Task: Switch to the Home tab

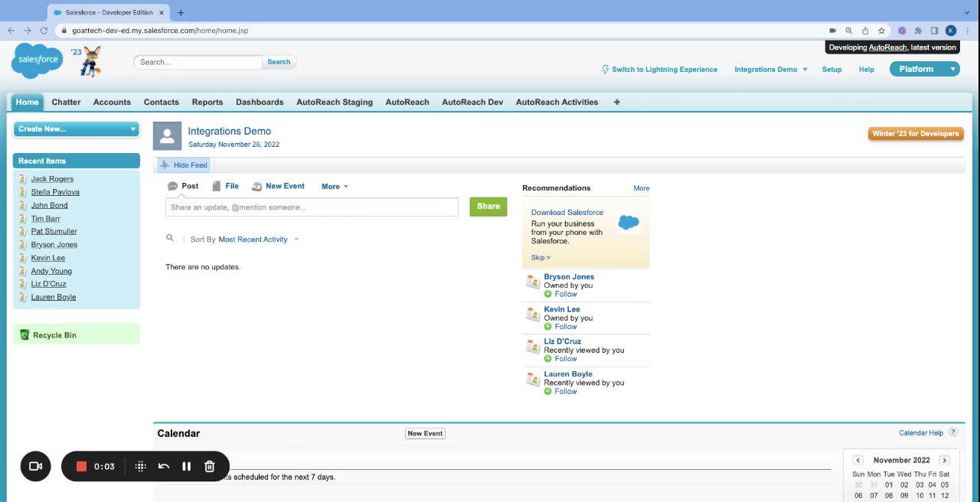Action: [x=27, y=102]
